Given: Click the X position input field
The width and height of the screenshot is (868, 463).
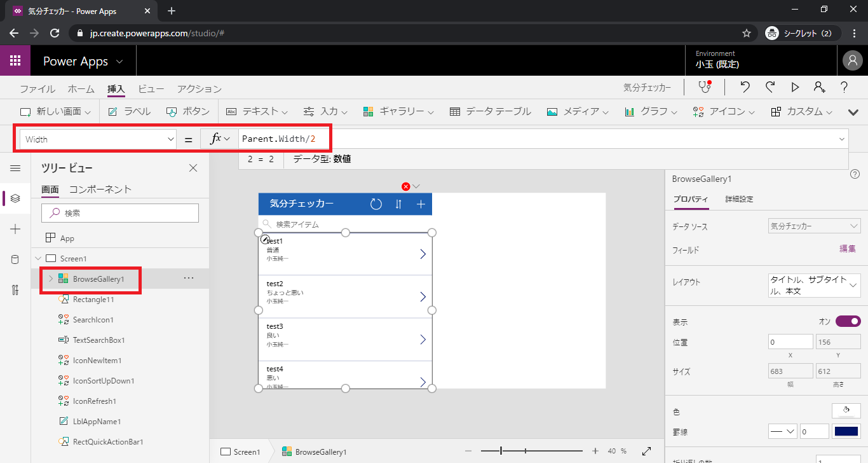Looking at the screenshot, I should [790, 342].
